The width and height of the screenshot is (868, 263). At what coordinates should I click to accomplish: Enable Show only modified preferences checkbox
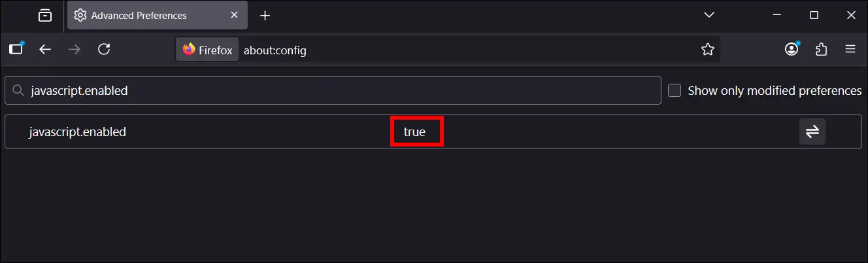(x=675, y=91)
